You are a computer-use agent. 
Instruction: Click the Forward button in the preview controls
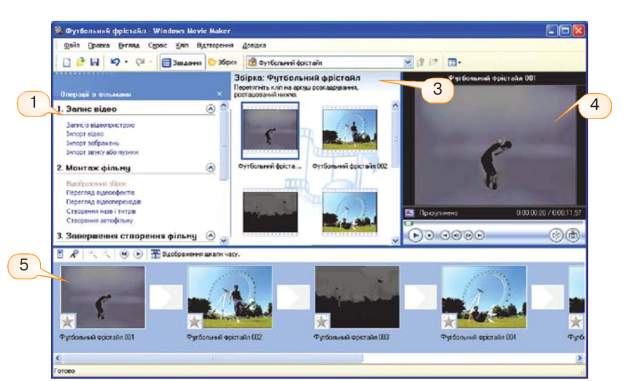tap(480, 235)
